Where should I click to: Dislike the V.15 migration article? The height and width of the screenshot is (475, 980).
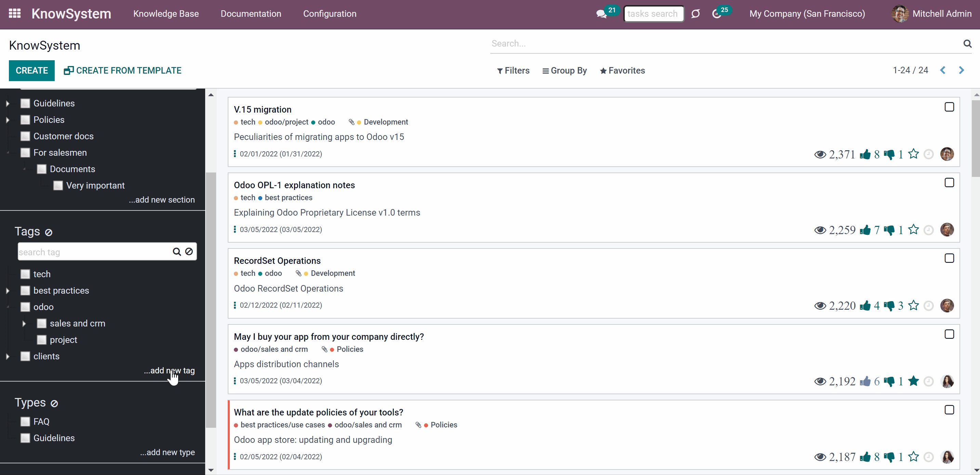889,155
